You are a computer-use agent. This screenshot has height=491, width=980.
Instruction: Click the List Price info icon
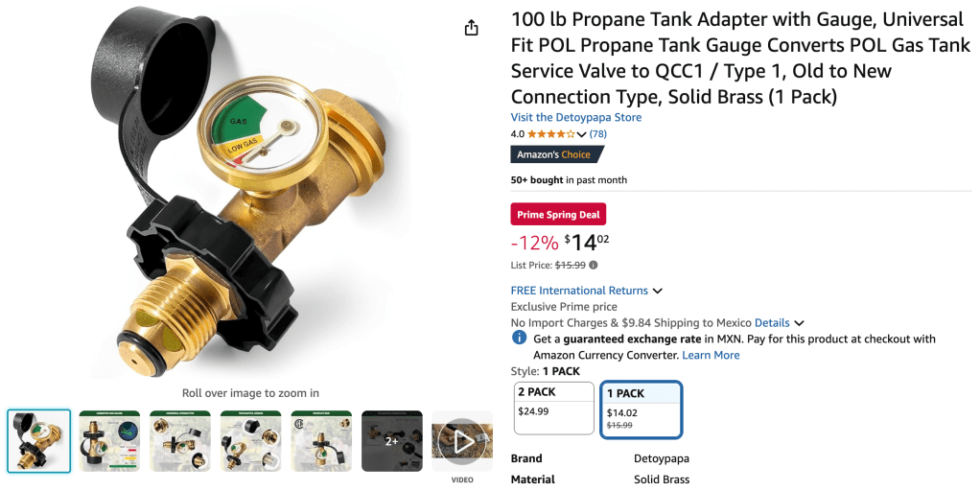(593, 265)
